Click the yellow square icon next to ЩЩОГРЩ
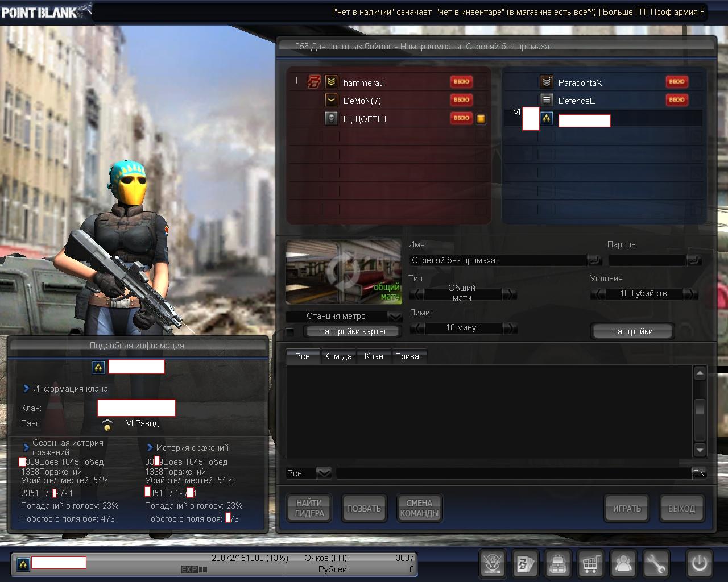Viewport: 728px width, 582px height. click(481, 119)
